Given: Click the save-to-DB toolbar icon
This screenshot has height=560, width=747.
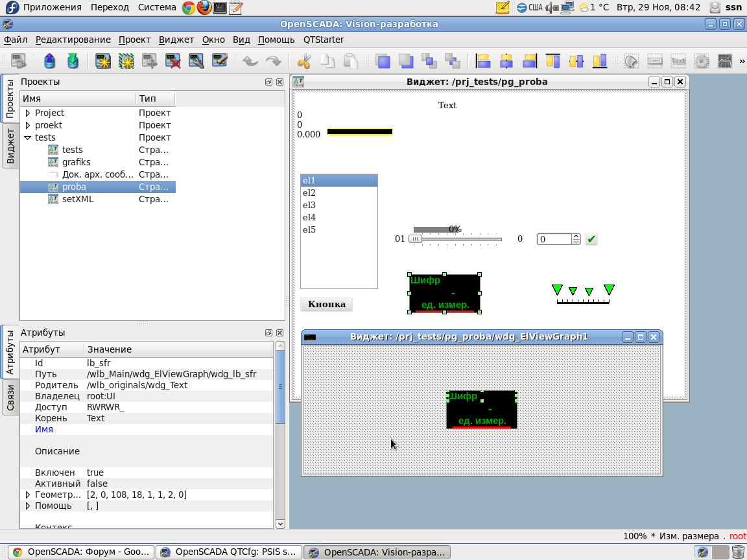Looking at the screenshot, I should click(x=73, y=61).
